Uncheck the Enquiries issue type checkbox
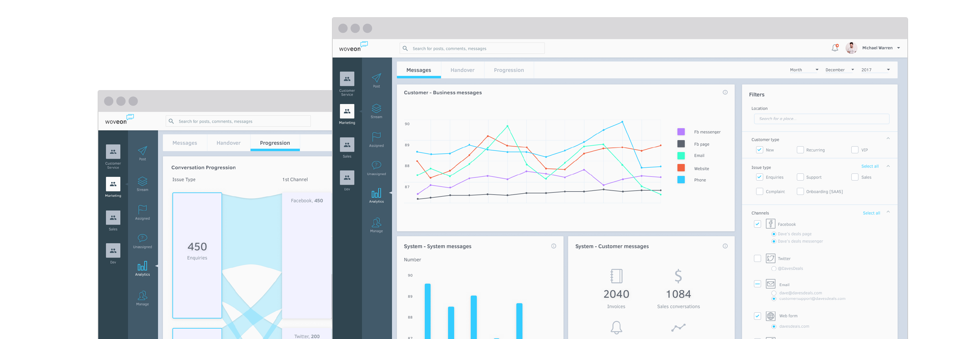 pyautogui.click(x=759, y=177)
